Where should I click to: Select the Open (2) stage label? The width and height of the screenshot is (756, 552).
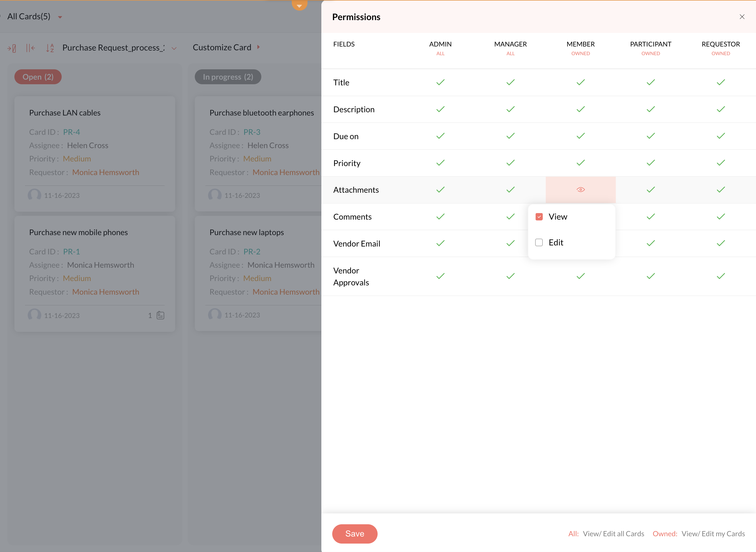[x=38, y=77]
